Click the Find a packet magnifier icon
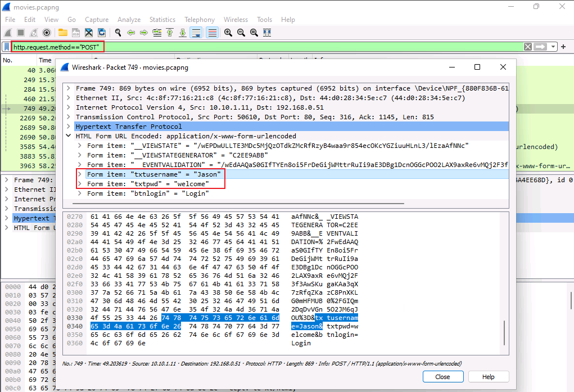This screenshot has width=574, height=392. pyautogui.click(x=117, y=33)
